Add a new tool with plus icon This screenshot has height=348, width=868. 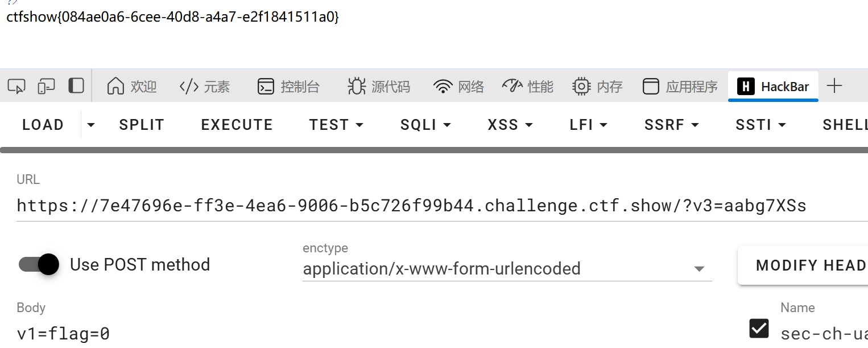(x=834, y=87)
